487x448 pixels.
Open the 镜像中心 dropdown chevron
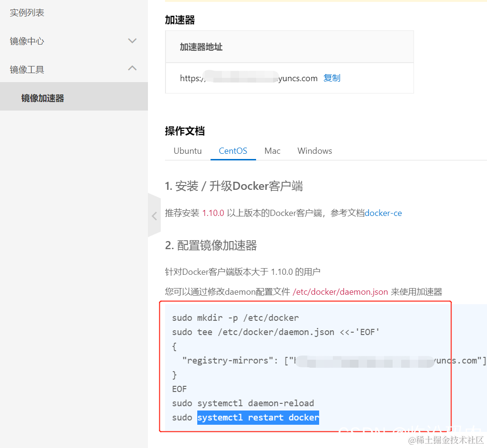click(132, 41)
